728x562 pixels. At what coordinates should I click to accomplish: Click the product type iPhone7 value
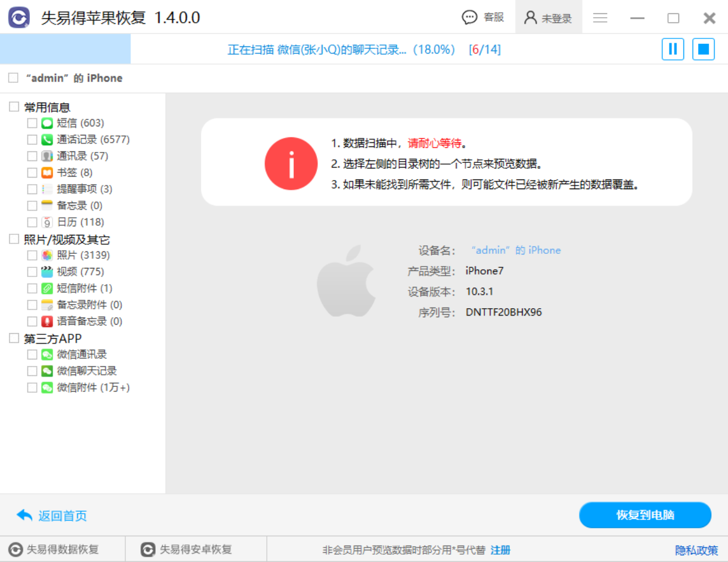click(484, 271)
